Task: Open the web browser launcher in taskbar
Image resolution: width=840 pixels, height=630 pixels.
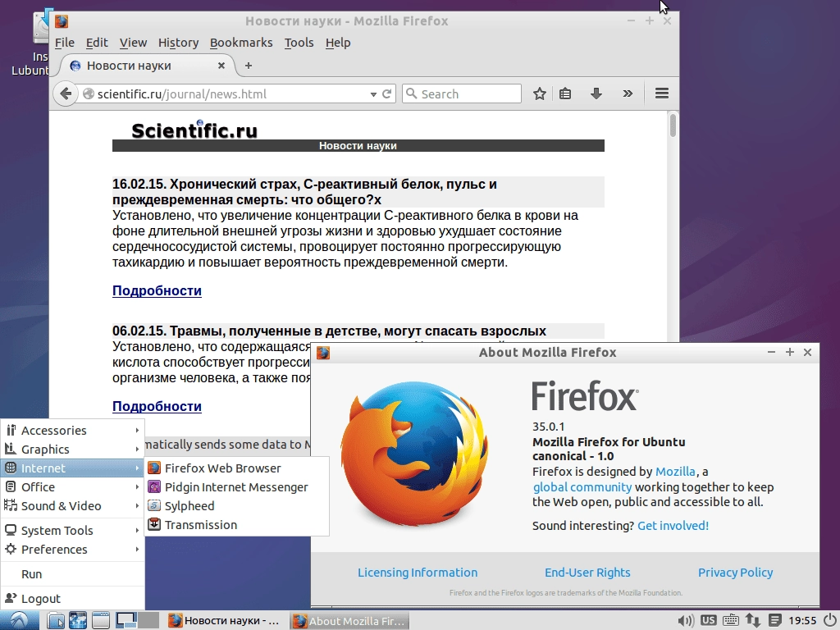Action: pyautogui.click(x=78, y=620)
